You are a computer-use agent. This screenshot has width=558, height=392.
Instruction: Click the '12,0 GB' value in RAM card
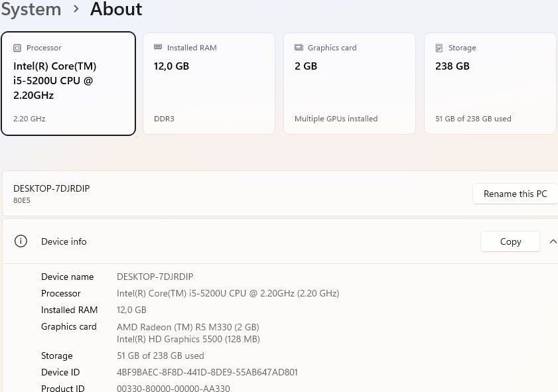click(171, 66)
